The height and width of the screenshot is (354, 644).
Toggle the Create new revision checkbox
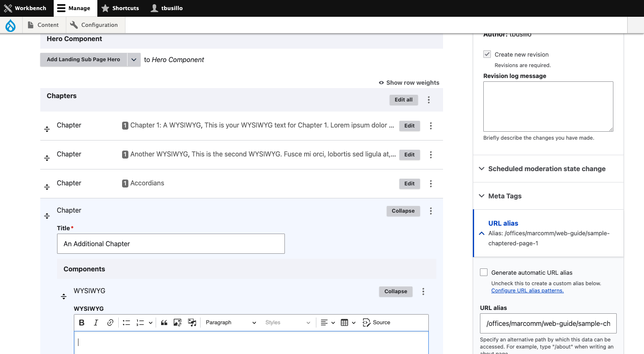pos(487,54)
